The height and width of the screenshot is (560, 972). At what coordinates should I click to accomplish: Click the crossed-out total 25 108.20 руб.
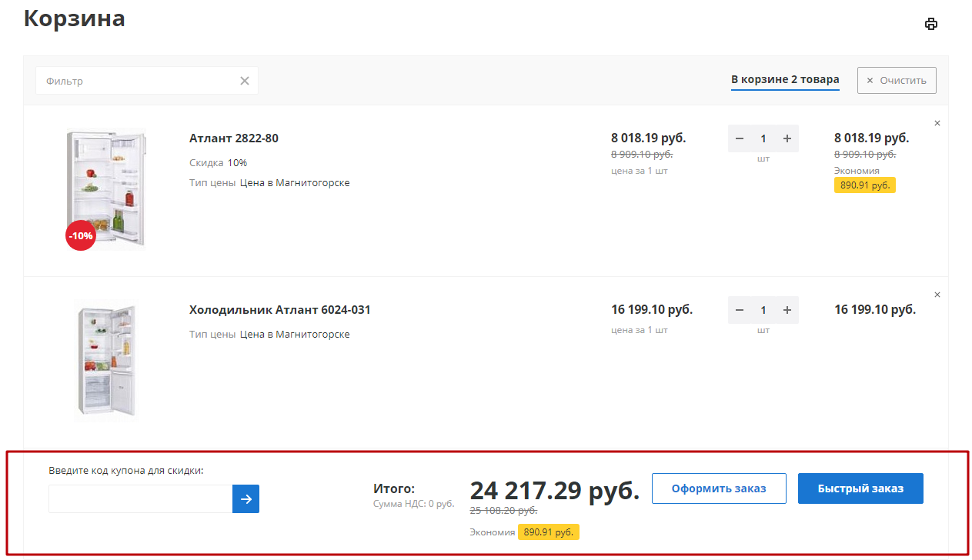click(503, 511)
